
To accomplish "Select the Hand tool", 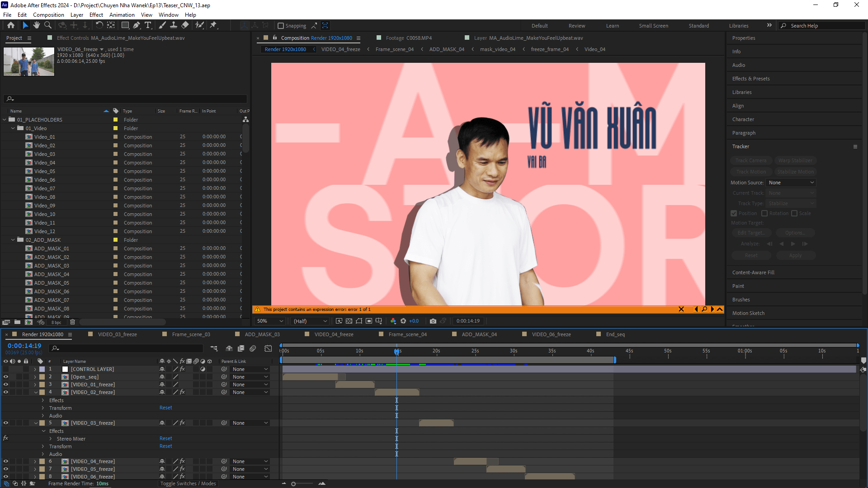I will pos(37,25).
